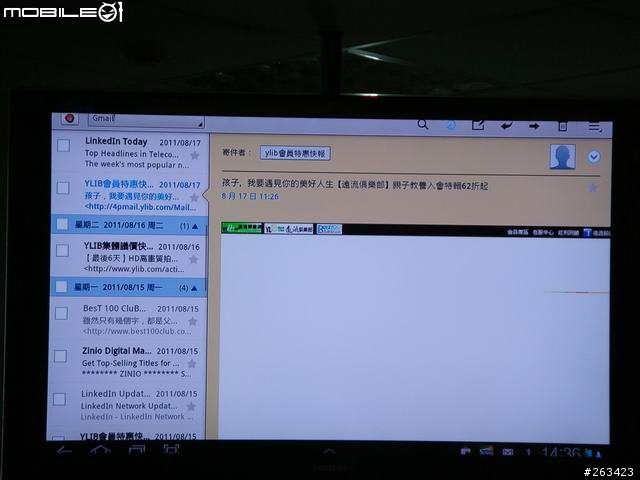Star the LinkedIn Updat... email
This screenshot has height=480, width=640.
point(191,407)
